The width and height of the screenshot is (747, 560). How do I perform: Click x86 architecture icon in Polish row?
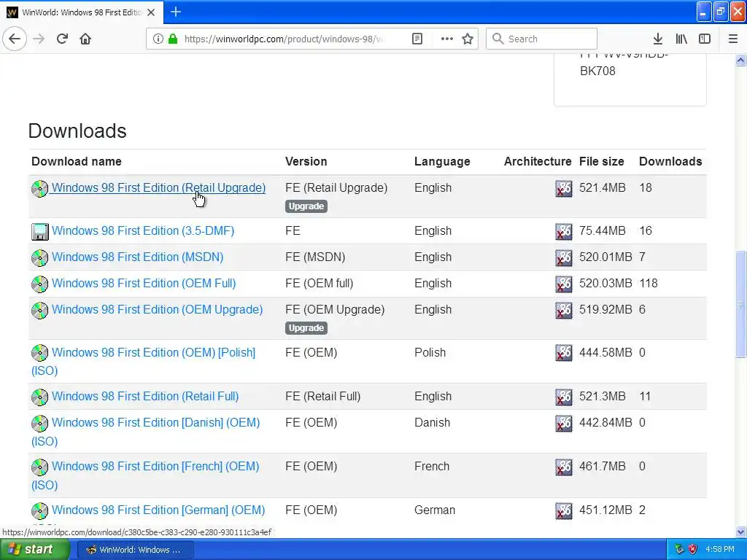pyautogui.click(x=564, y=354)
